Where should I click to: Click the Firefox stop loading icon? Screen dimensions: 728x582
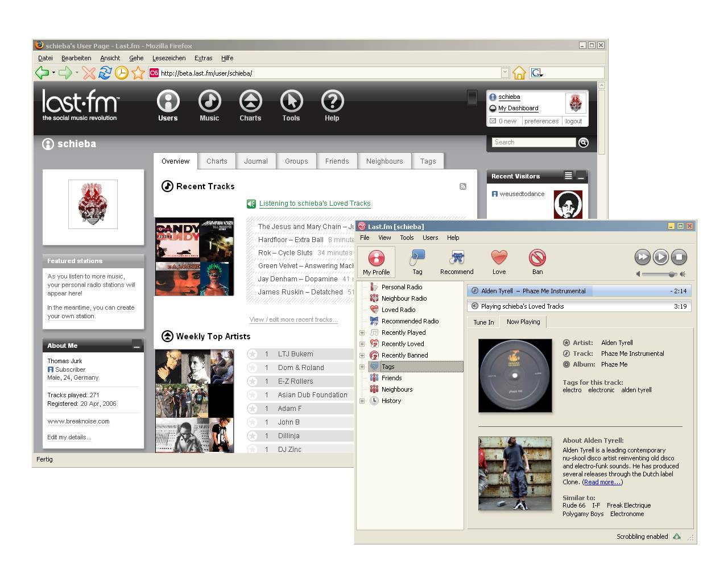pyautogui.click(x=89, y=73)
